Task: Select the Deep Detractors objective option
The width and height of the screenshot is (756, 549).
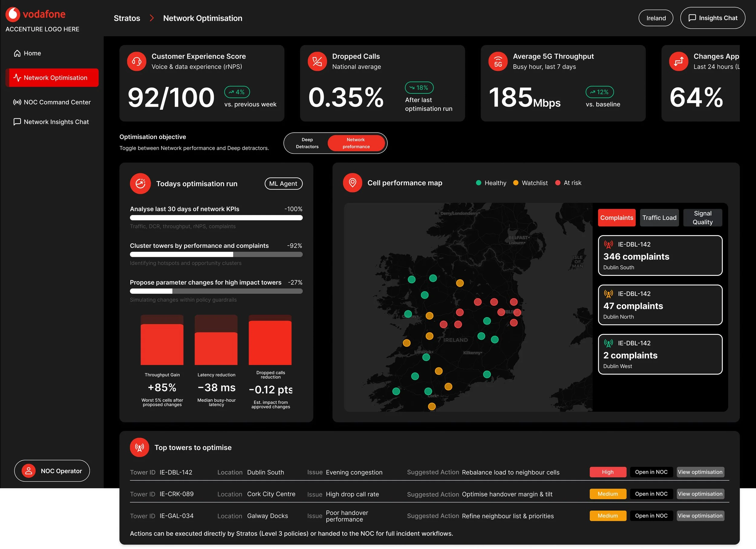Action: [307, 143]
